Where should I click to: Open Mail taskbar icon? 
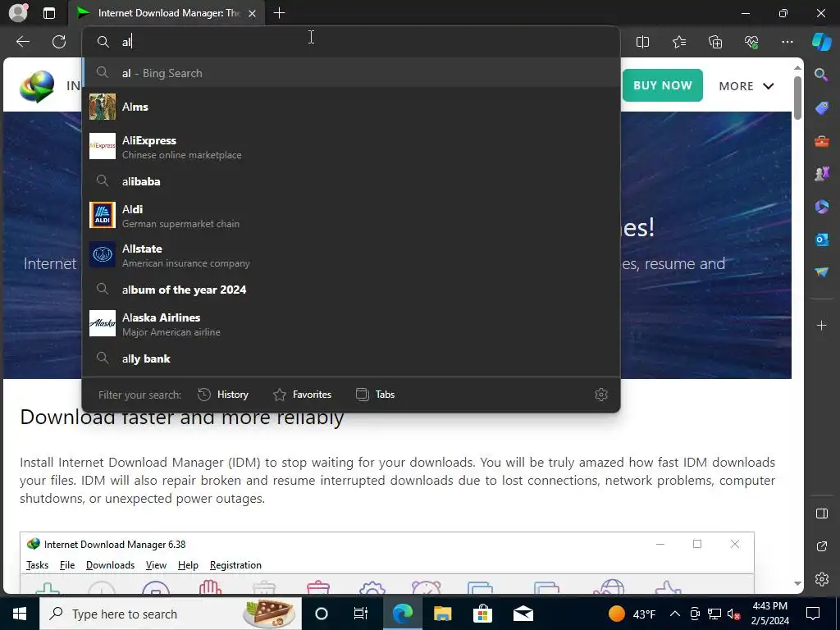(x=523, y=614)
